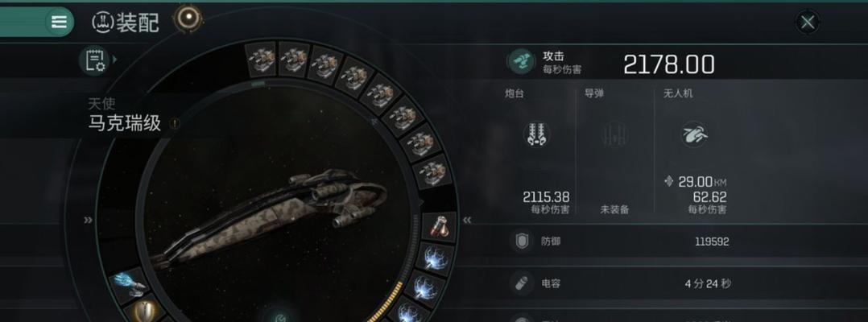The height and width of the screenshot is (322, 868).
Task: Select the top blue energy module slot
Action: coord(435,259)
